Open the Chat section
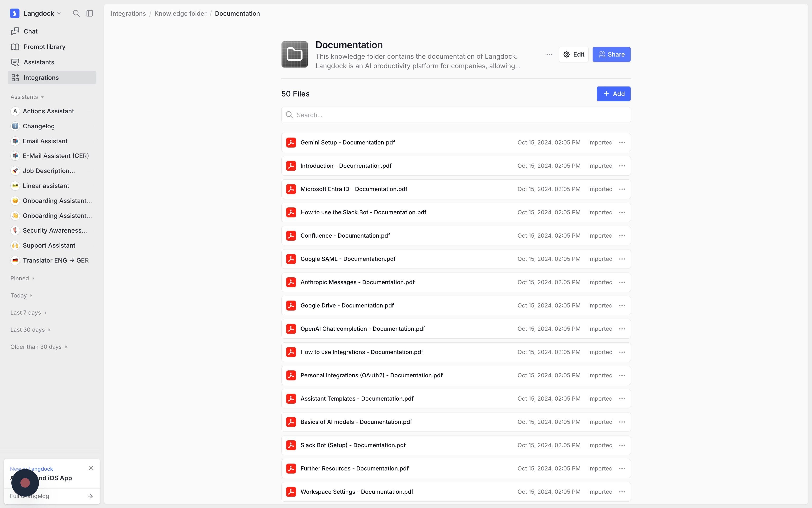The image size is (812, 508). coord(31,31)
